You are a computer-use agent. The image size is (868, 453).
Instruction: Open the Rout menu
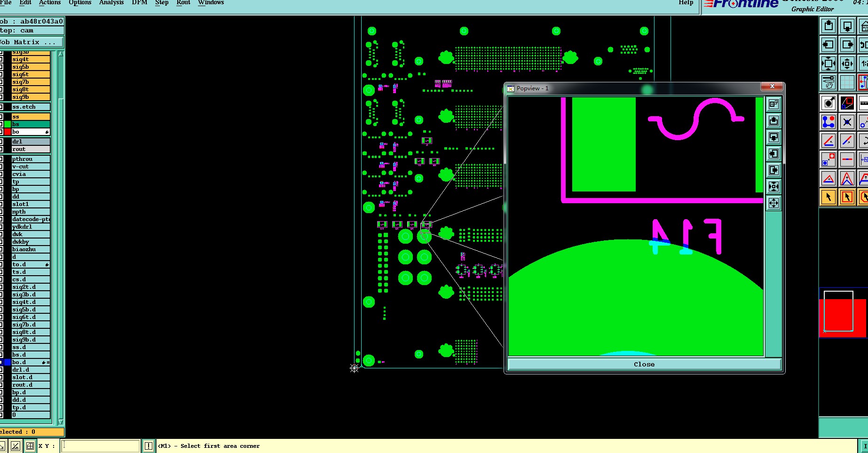(x=183, y=2)
